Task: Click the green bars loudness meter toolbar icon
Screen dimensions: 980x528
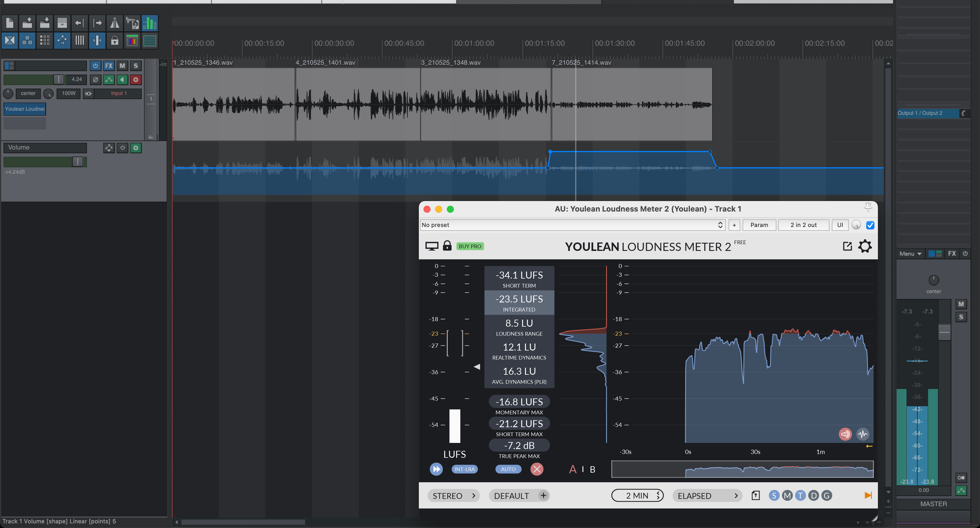Action: (x=150, y=23)
